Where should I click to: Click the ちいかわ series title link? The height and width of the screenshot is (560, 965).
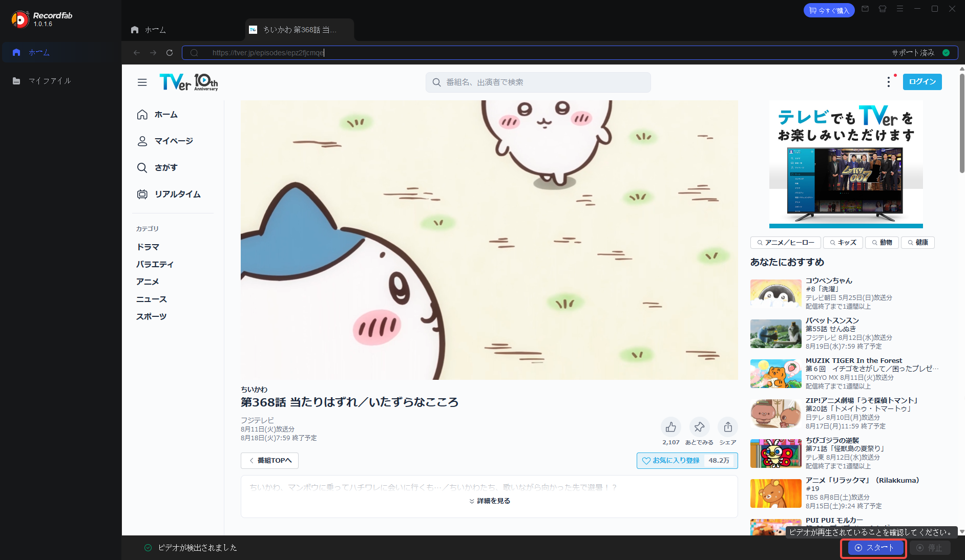pos(254,390)
